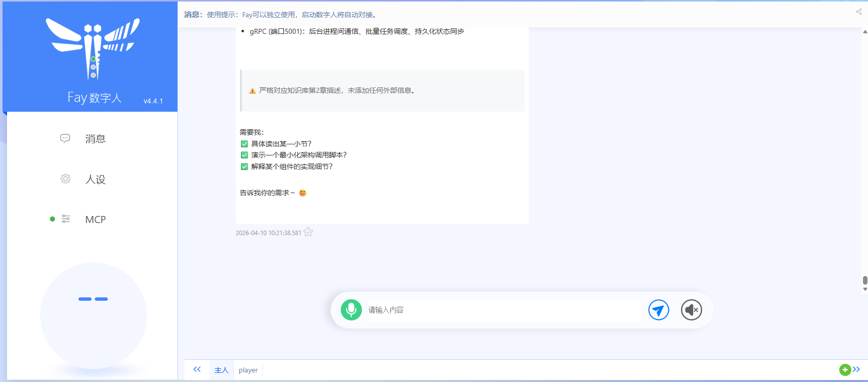Click the message bubble icon beside 消息
Image resolution: width=868 pixels, height=382 pixels.
pos(65,138)
